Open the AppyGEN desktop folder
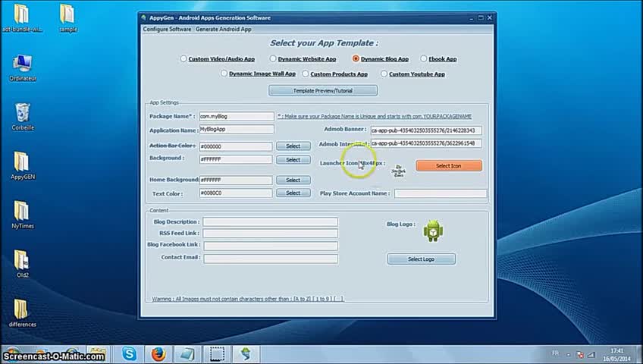643x364 pixels. coord(23,165)
